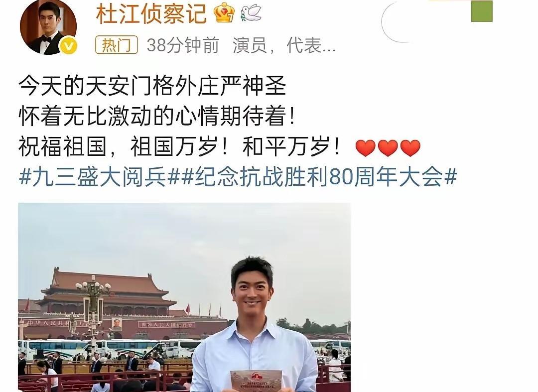Click the yellow verified V badge
Viewport: 538px width, 392px height.
69,46
